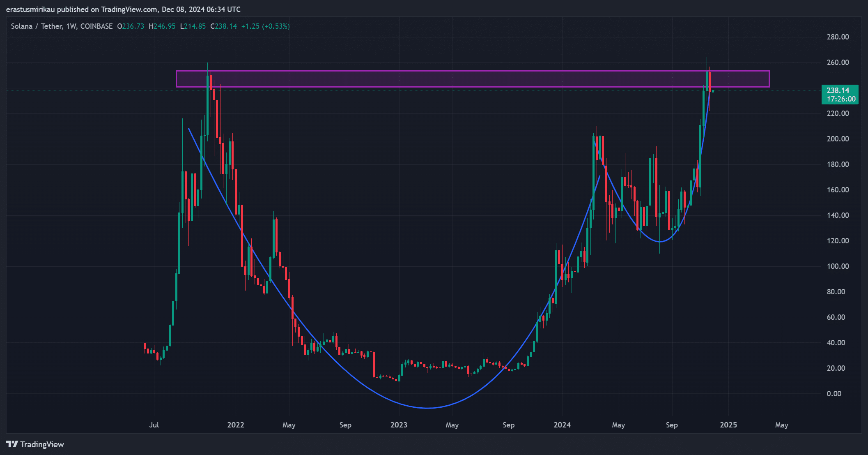Click the purple resistance zone rectangle
This screenshot has width=868, height=455.
click(473, 79)
